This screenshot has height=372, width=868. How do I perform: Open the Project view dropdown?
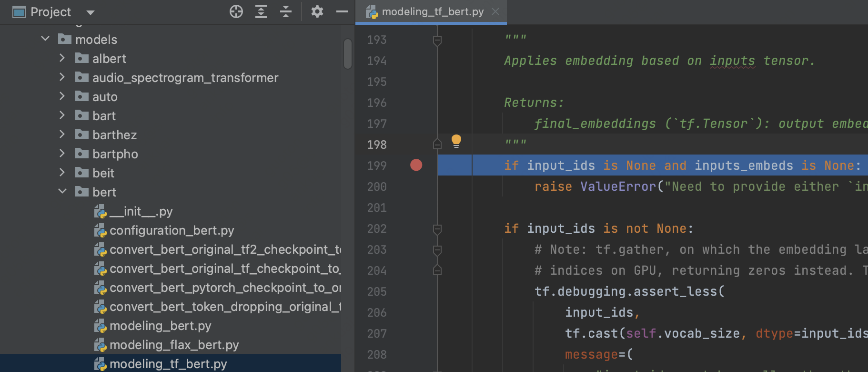tap(91, 12)
